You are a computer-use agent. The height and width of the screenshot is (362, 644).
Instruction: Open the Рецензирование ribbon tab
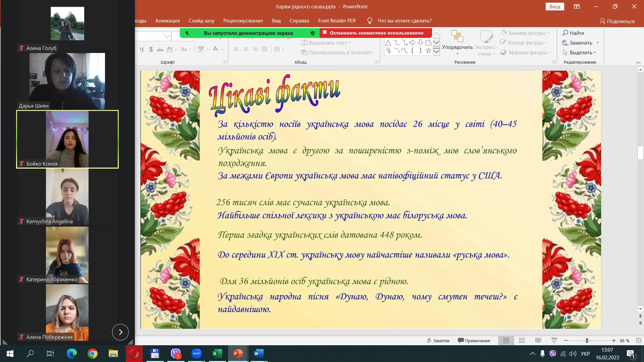(243, 21)
